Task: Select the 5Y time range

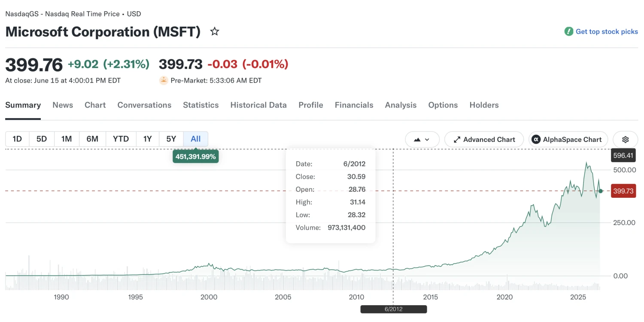Action: click(x=171, y=139)
